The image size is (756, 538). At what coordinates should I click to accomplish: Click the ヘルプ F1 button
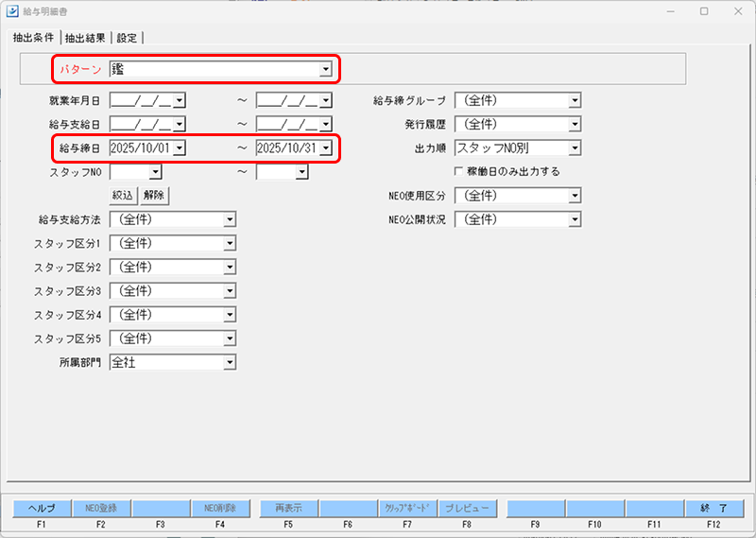42,508
